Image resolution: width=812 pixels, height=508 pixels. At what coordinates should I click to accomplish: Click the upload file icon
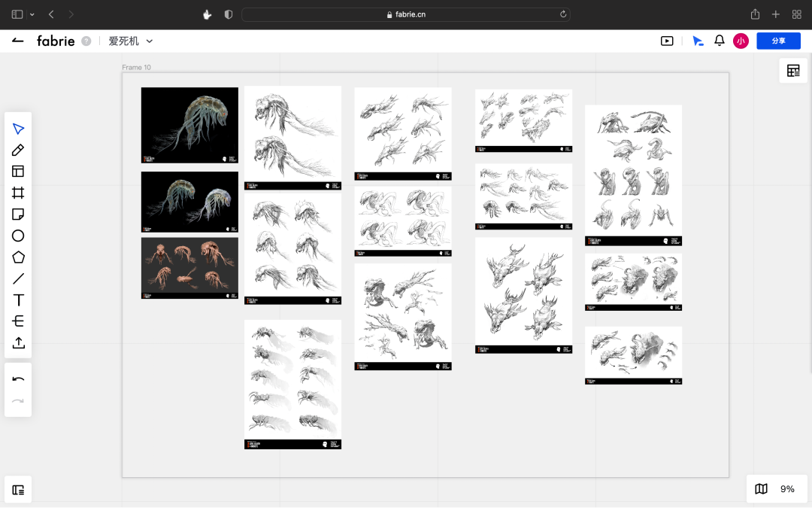click(x=18, y=342)
